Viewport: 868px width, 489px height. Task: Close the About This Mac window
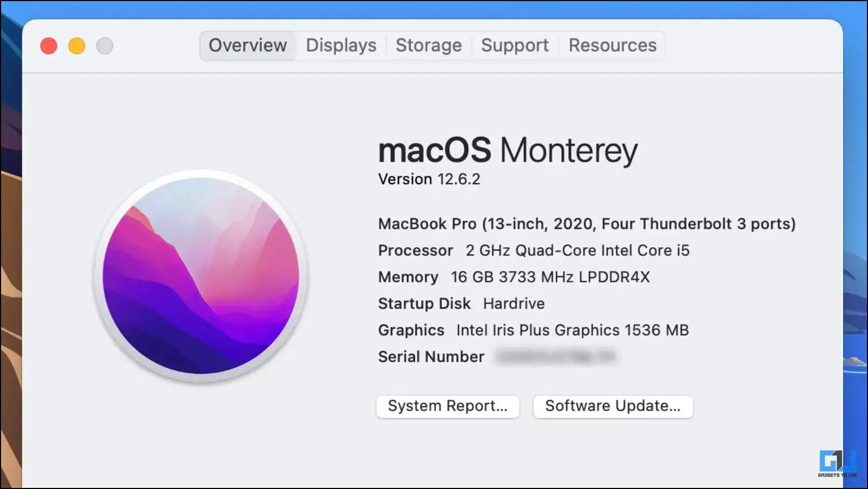pos(49,46)
